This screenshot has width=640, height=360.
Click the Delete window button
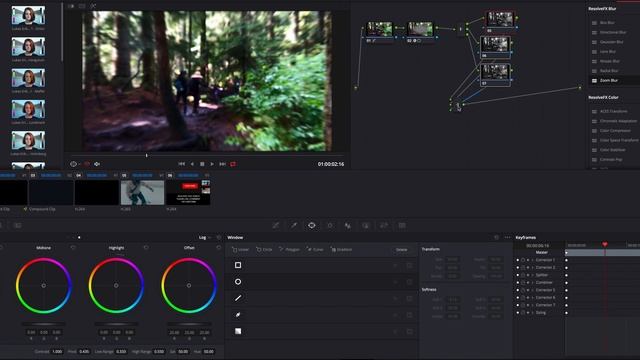click(402, 249)
